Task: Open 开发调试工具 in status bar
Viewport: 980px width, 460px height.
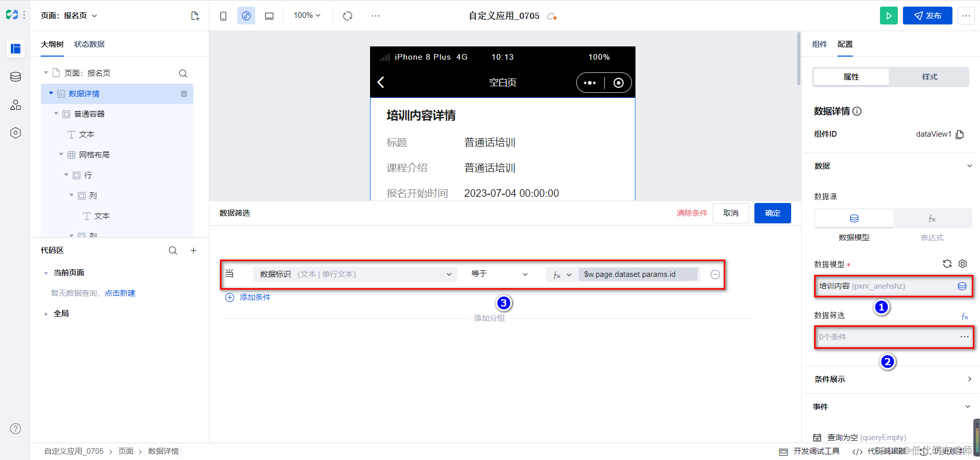Action: click(x=810, y=451)
